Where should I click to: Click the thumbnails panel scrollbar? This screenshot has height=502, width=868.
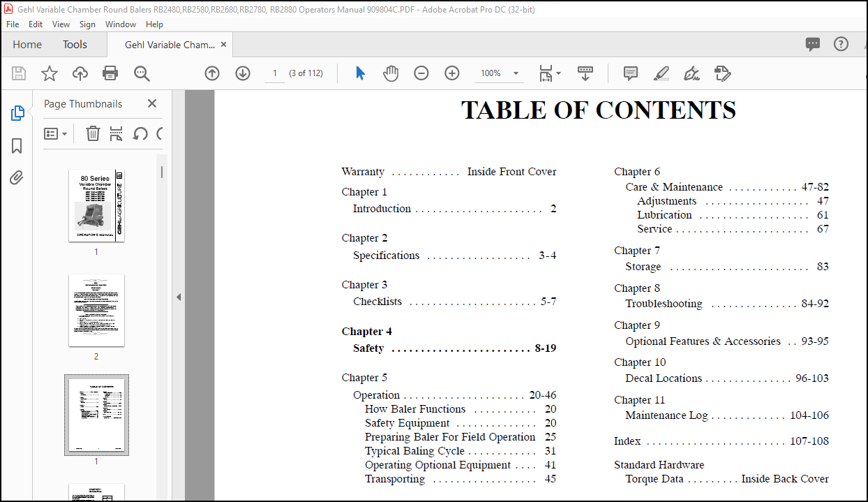point(162,171)
